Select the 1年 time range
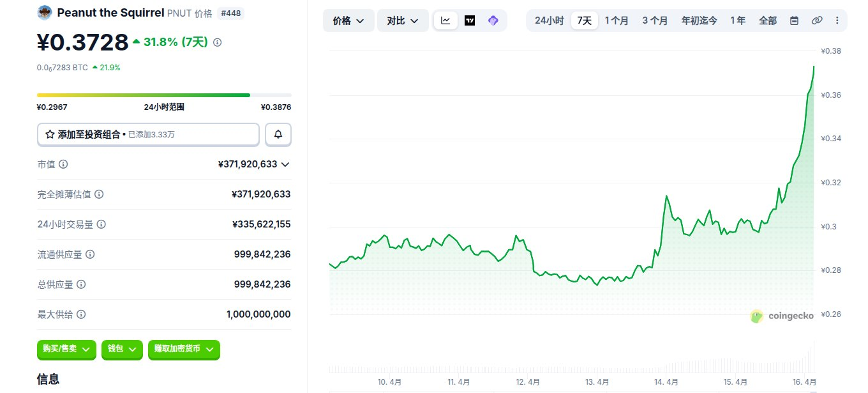This screenshot has height=393, width=868. [x=738, y=20]
